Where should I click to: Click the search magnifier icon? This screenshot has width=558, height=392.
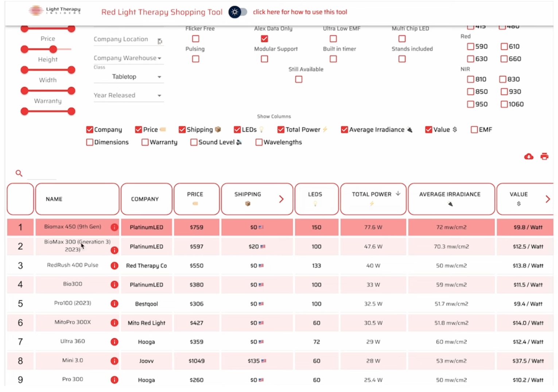pos(19,173)
